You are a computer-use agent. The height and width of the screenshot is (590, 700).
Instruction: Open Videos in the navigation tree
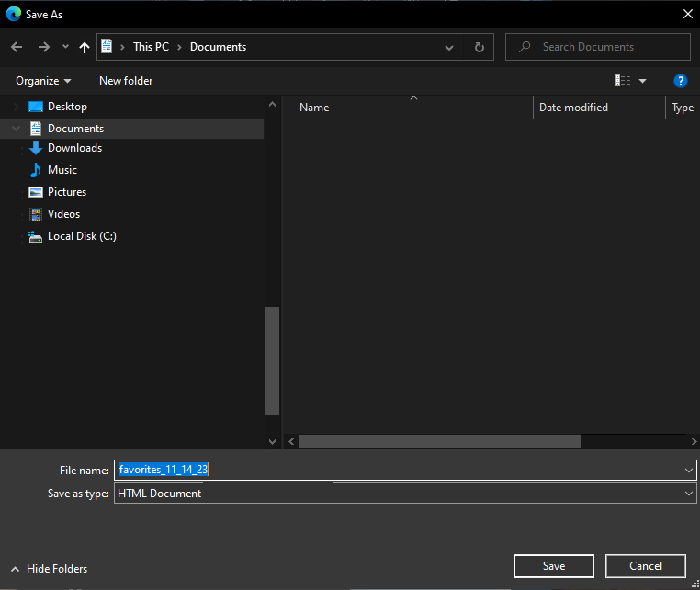click(x=63, y=214)
